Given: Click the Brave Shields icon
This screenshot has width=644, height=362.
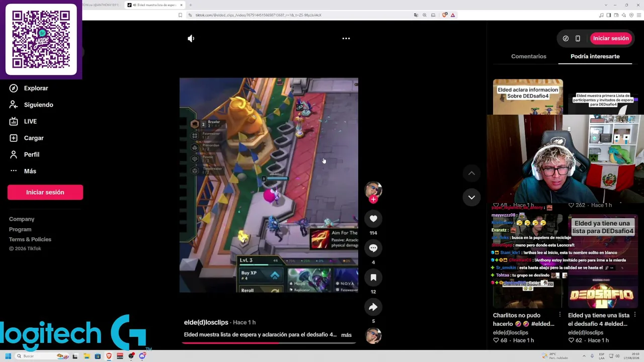Looking at the screenshot, I should tap(444, 15).
